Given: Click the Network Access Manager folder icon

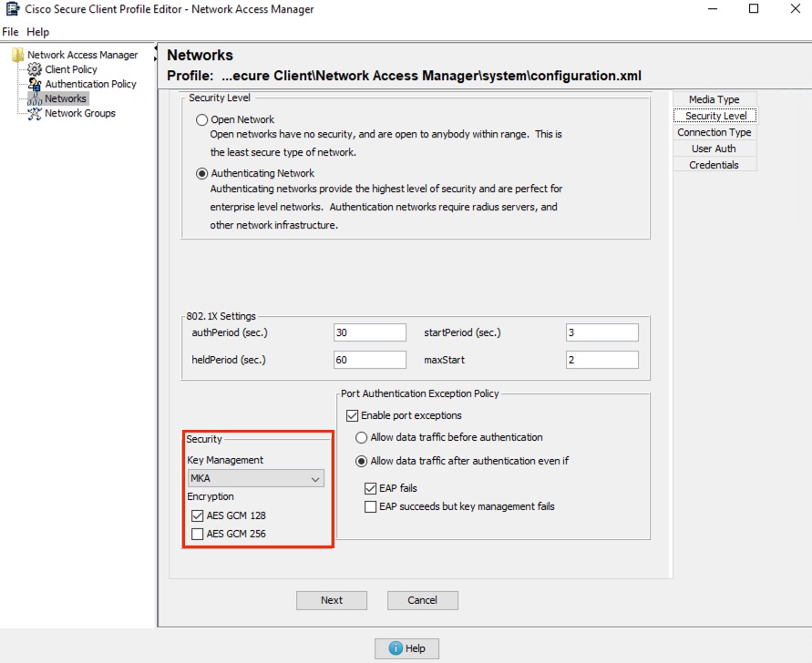Looking at the screenshot, I should [x=18, y=55].
